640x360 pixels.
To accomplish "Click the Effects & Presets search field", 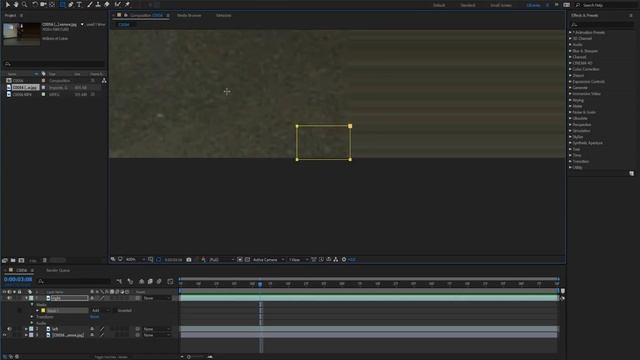I will coord(602,25).
